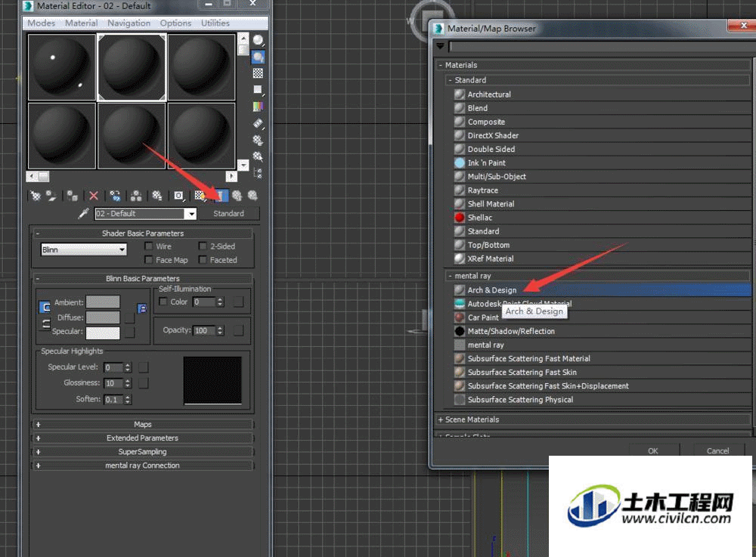The image size is (756, 557).
Task: Open the Material menu
Action: pos(82,23)
